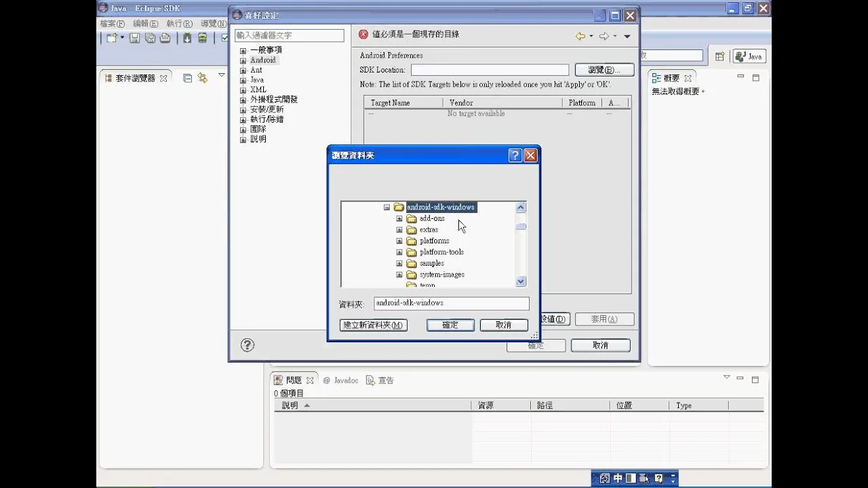Expand the 一般事項 preferences node
Viewport: 868px width, 488px height.
click(243, 51)
